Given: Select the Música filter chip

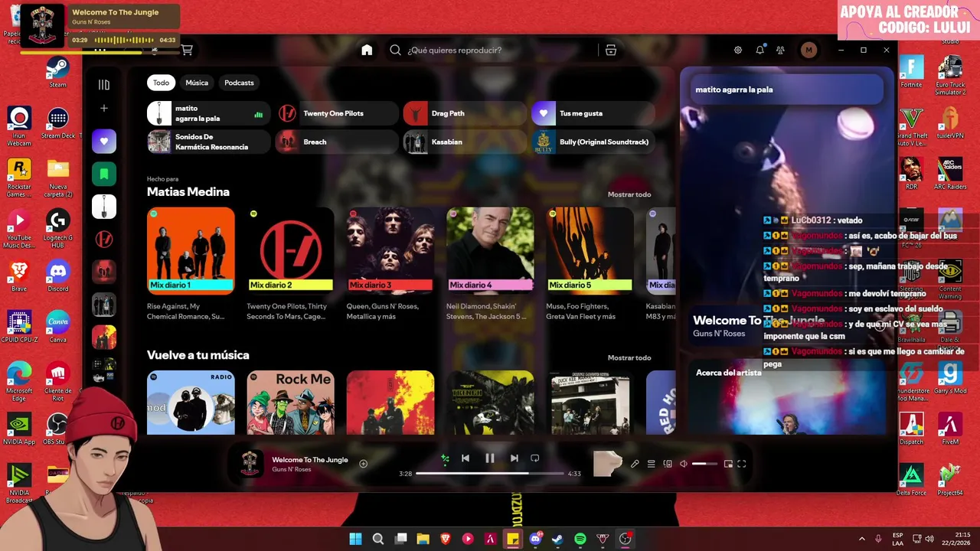Looking at the screenshot, I should tap(197, 83).
